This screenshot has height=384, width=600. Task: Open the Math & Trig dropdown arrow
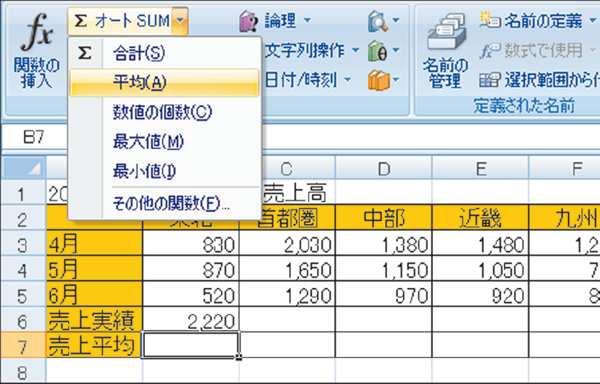pos(396,50)
